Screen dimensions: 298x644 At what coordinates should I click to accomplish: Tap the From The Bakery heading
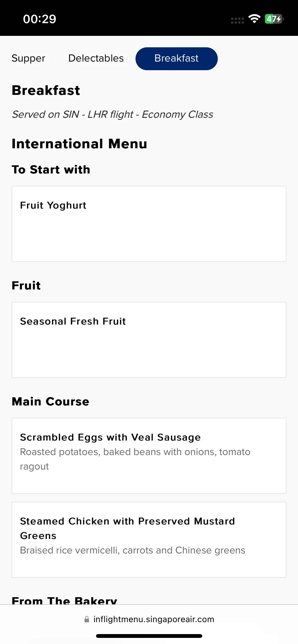64,600
